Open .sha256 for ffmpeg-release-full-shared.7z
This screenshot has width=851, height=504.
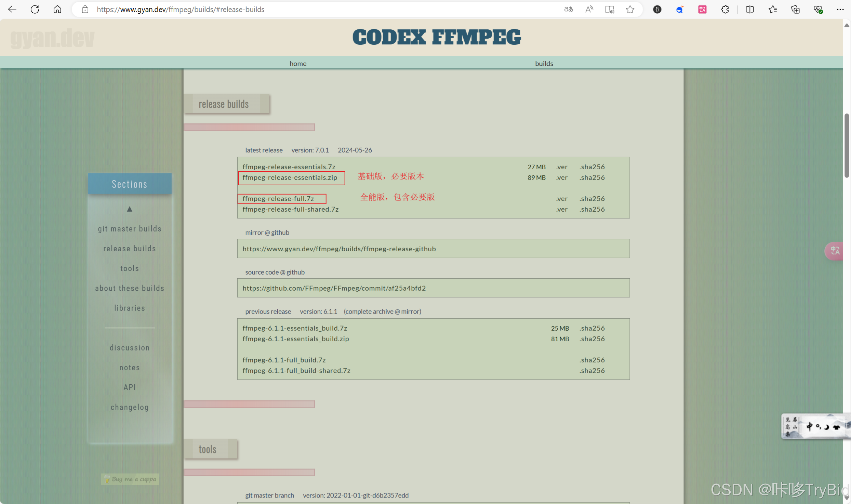tap(592, 209)
